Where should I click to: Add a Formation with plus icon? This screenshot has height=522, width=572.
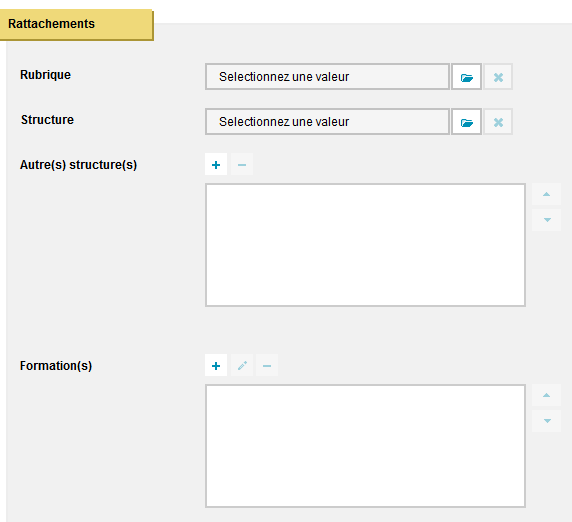point(216,365)
